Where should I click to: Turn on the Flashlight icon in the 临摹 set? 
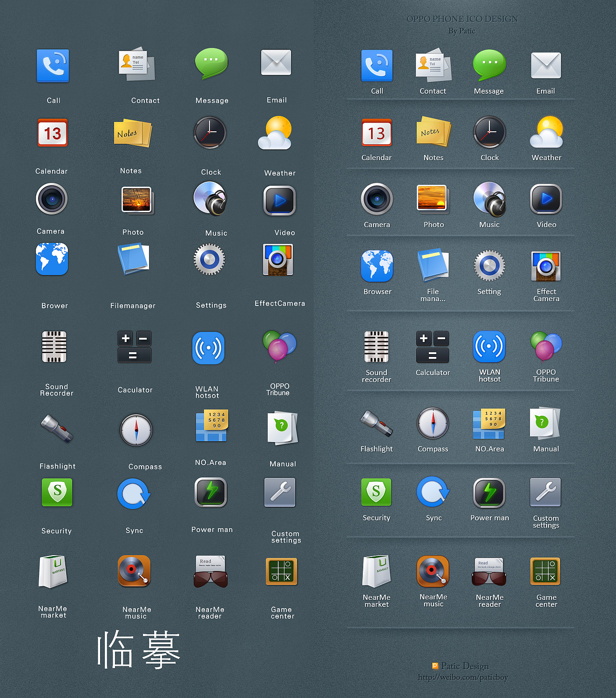pos(57,429)
